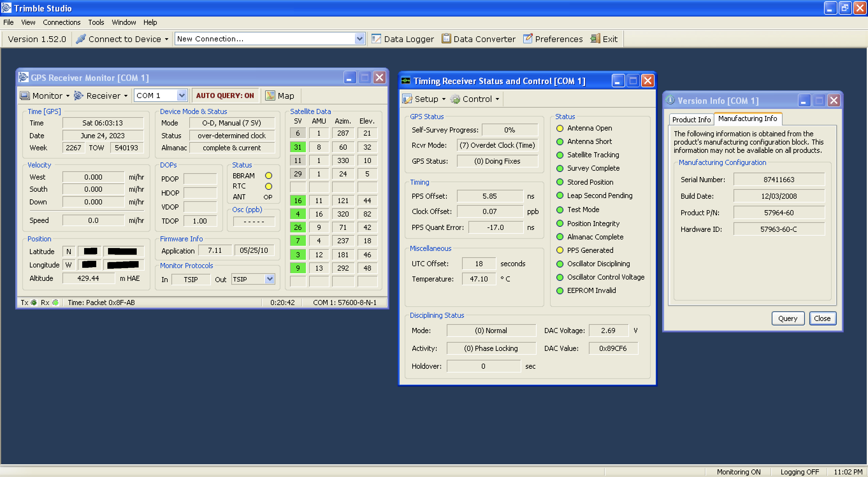Click the Oscillator Disciplining status indicator
Image resolution: width=868 pixels, height=477 pixels.
(560, 264)
